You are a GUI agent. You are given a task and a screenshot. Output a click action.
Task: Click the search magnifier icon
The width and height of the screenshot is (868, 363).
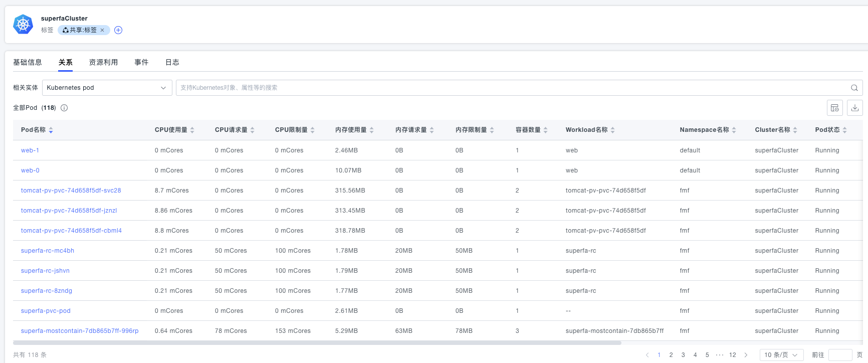[x=854, y=88]
